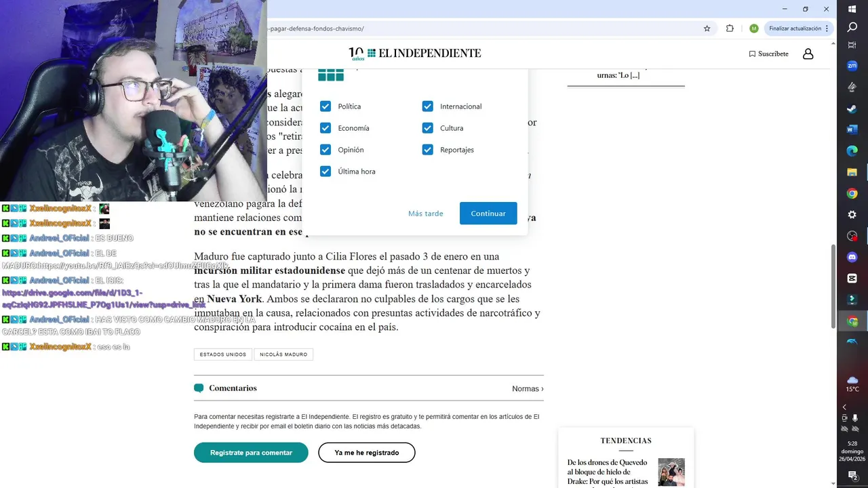Open the clock showing 5:28 domingo
This screenshot has width=868, height=488.
point(852,451)
